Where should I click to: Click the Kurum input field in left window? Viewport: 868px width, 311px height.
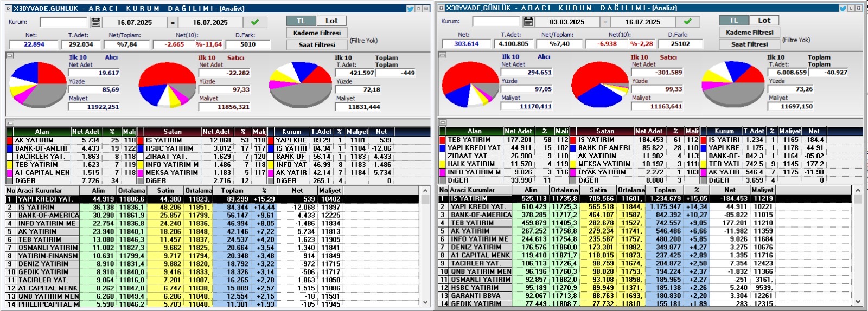(x=63, y=22)
